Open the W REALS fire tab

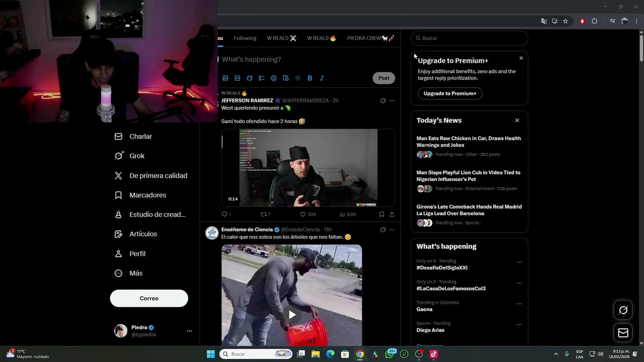321,38
